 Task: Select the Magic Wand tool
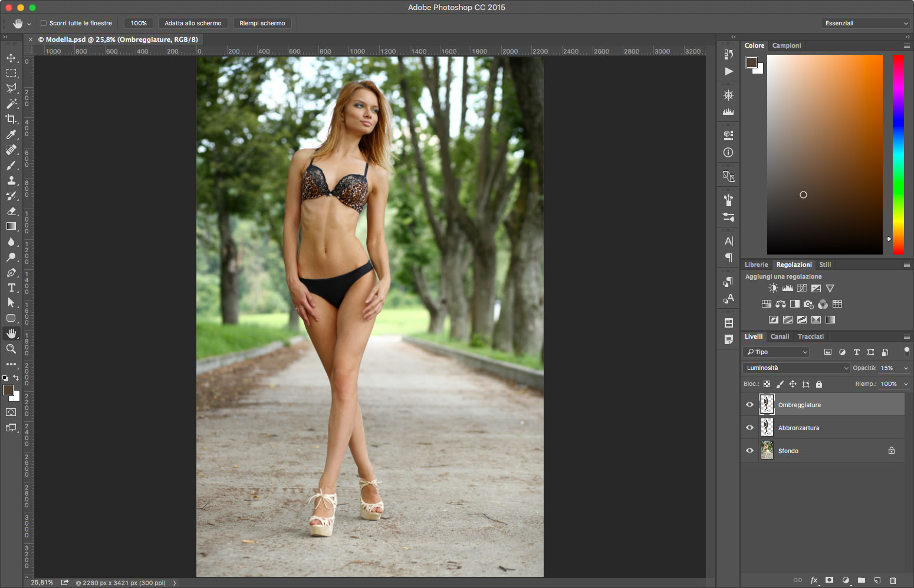click(11, 104)
